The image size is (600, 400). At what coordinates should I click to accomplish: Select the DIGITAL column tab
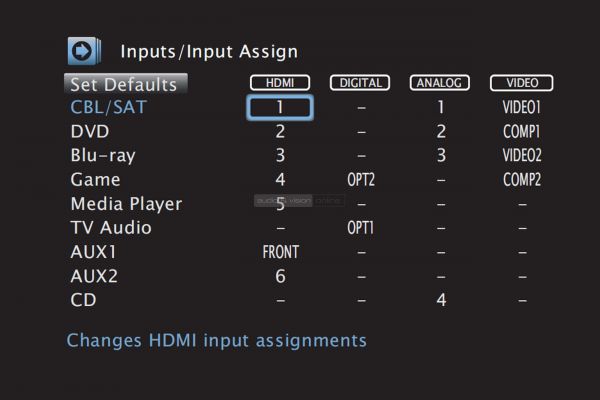pyautogui.click(x=361, y=83)
